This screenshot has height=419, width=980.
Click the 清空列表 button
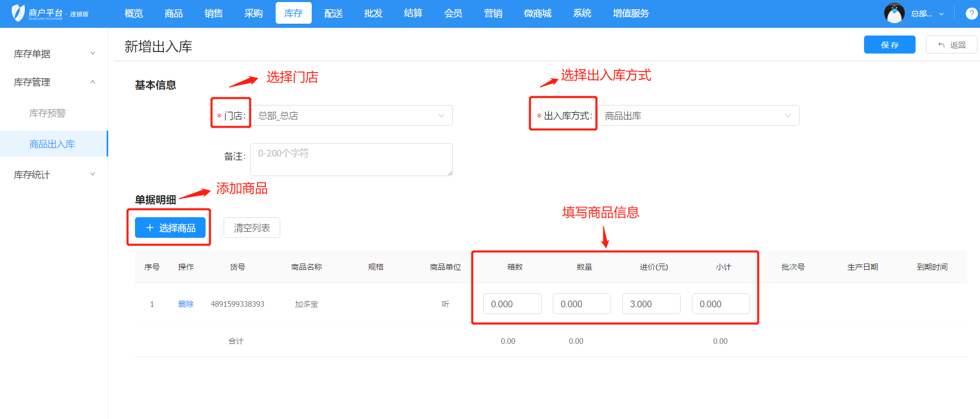click(x=251, y=228)
